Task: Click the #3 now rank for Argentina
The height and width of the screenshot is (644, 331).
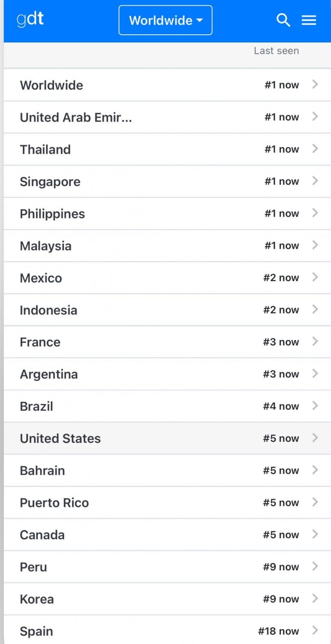Action: click(281, 374)
